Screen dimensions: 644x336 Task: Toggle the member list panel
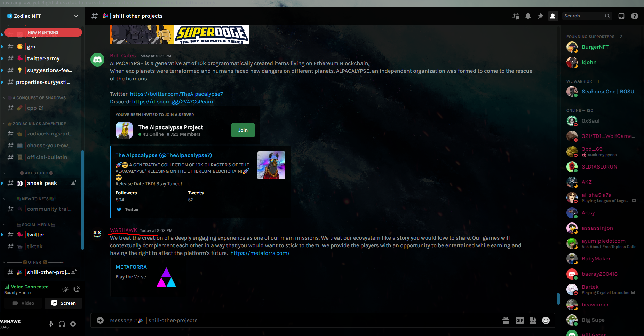(x=553, y=16)
